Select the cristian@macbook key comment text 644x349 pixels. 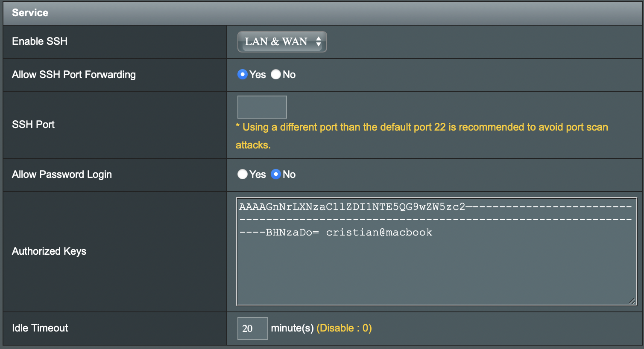coord(379,232)
